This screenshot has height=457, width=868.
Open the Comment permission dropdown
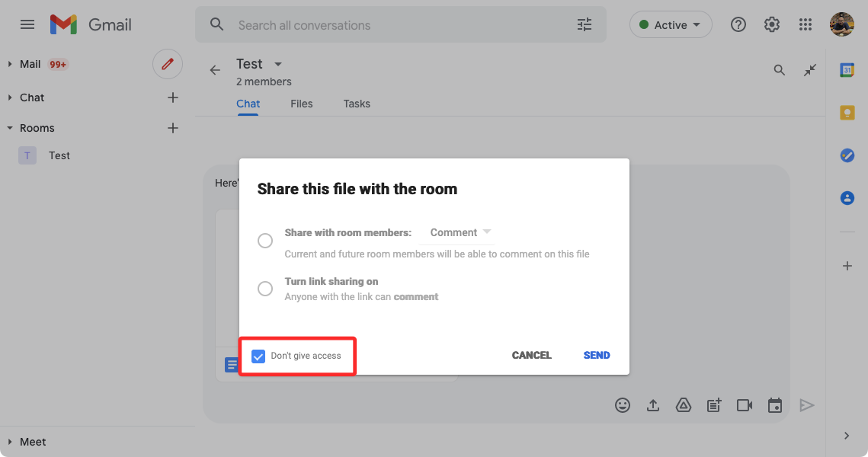point(460,232)
